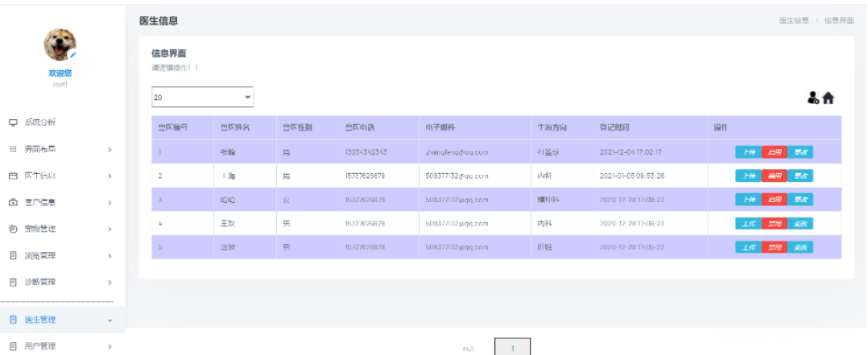Click the document icon beside 诊断管理

[13, 283]
